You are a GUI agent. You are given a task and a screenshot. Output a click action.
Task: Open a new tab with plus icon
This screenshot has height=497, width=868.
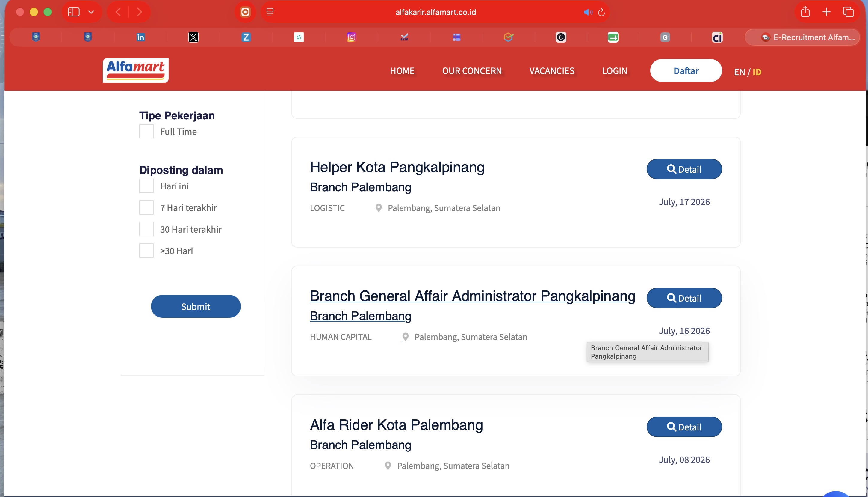(826, 12)
